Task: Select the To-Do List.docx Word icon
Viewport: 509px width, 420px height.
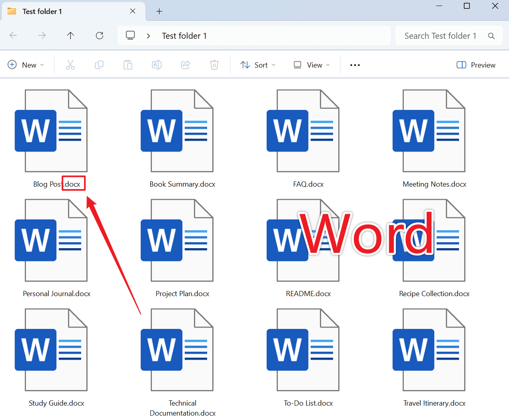Action: pos(303,350)
